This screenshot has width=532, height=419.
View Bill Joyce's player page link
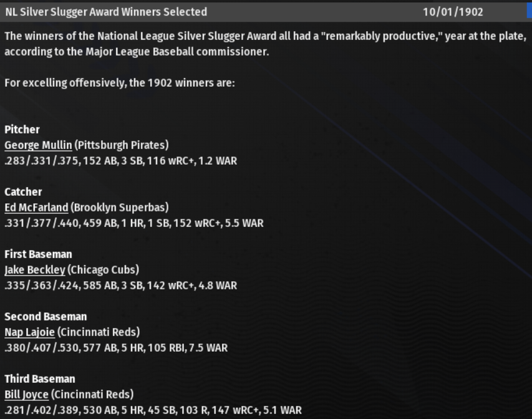click(26, 395)
